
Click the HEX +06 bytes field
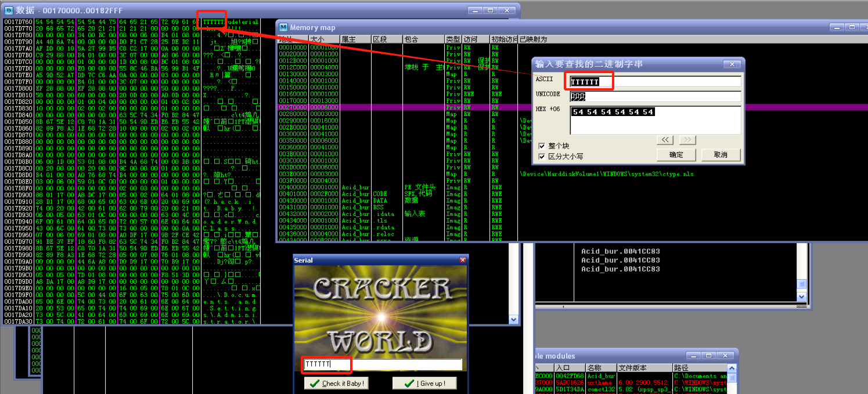[655, 120]
